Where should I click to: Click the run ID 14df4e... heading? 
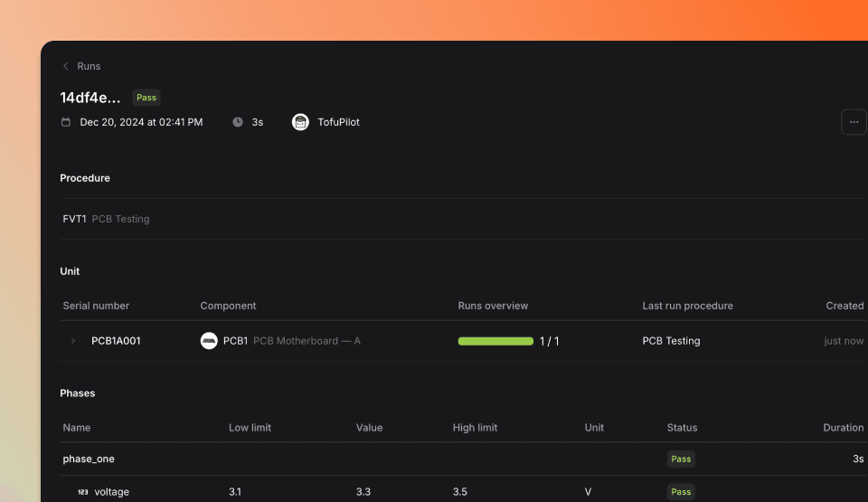90,98
